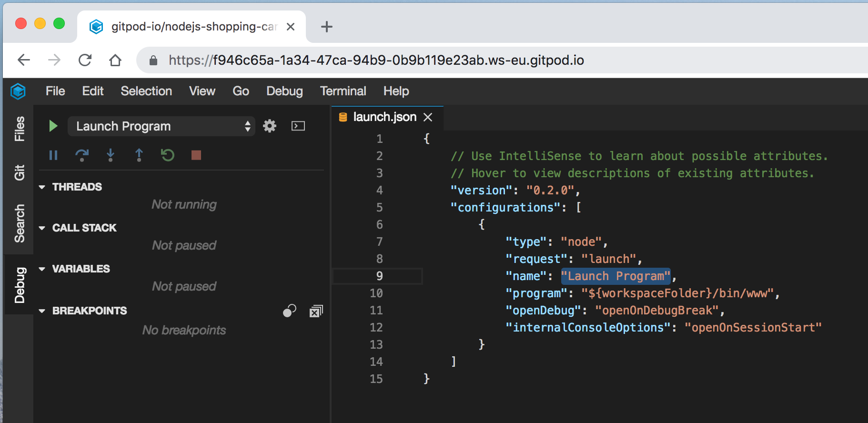
Task: Select the Launch Program configuration dropdown
Action: [161, 126]
